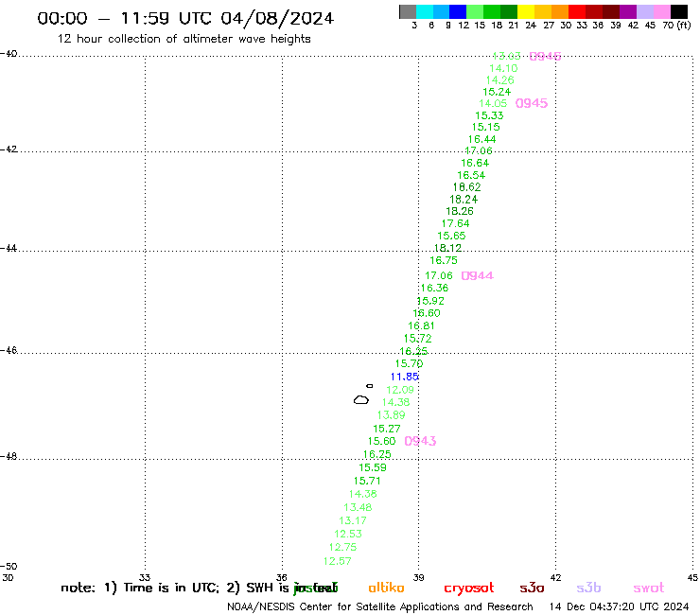Select the 14.05 wave height value
The image size is (700, 615).
tap(493, 104)
